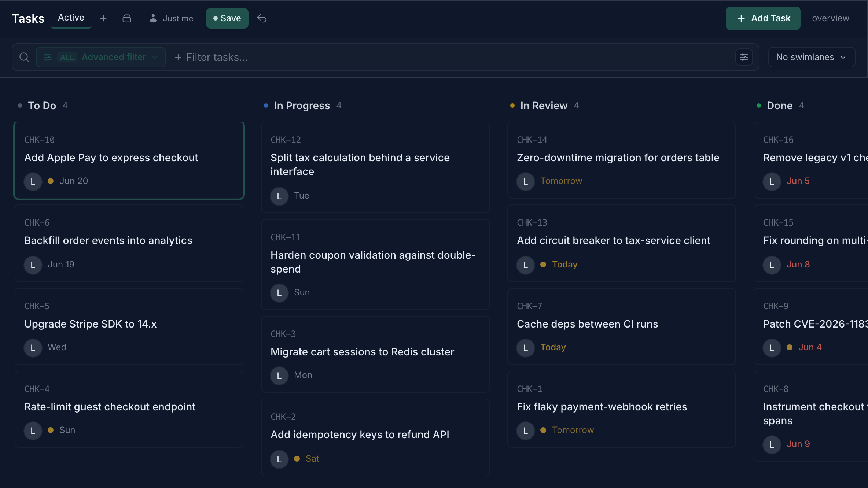Click the search magnifier icon
Screen dimensions: 868x488
(24, 57)
